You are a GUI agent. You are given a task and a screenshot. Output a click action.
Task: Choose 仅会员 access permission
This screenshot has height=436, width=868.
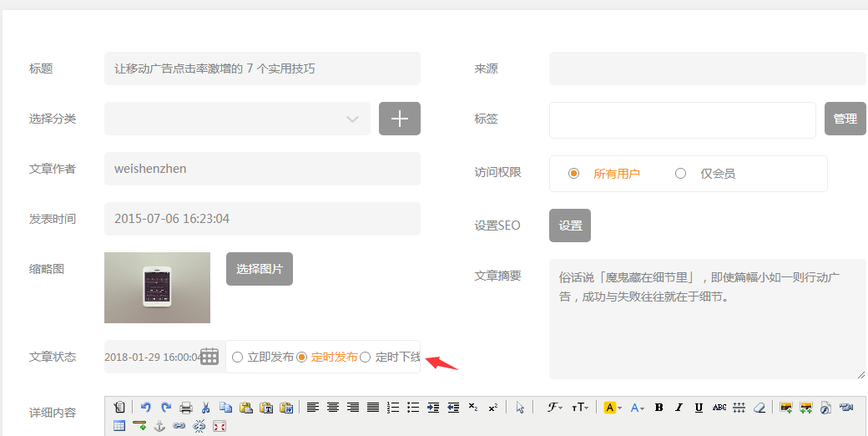pos(680,174)
